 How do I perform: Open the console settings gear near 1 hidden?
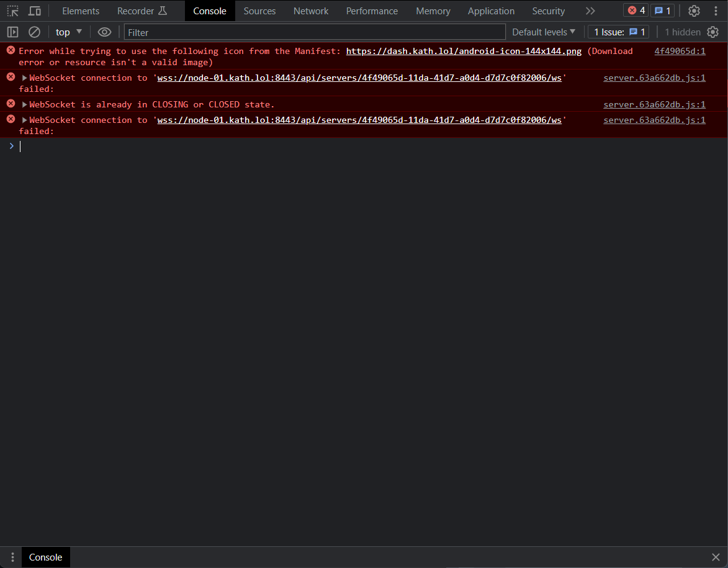click(712, 32)
